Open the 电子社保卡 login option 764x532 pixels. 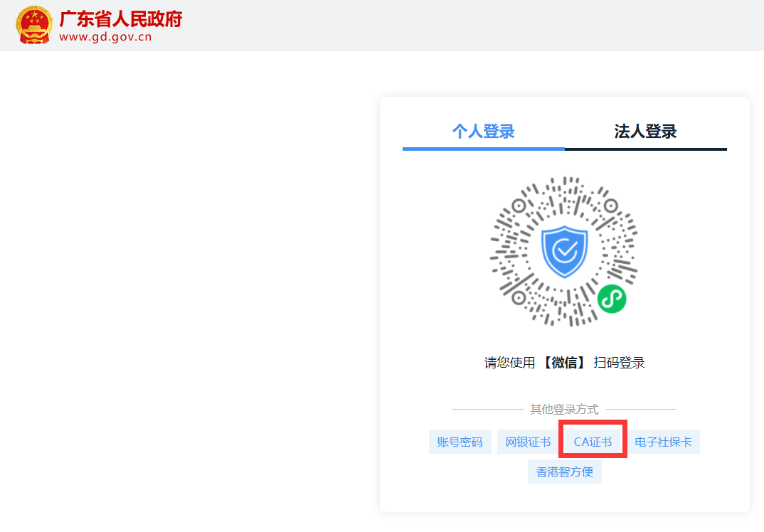(x=663, y=442)
